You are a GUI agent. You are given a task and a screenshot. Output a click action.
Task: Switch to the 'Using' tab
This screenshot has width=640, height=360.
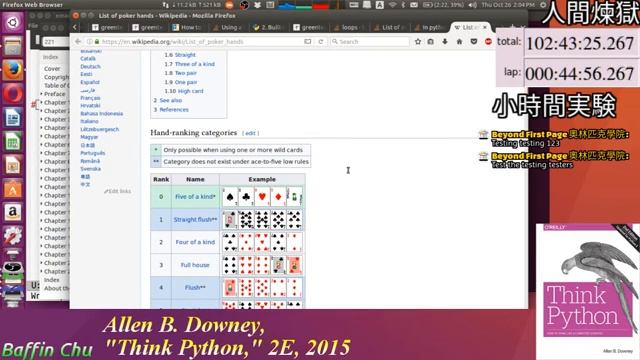229,27
